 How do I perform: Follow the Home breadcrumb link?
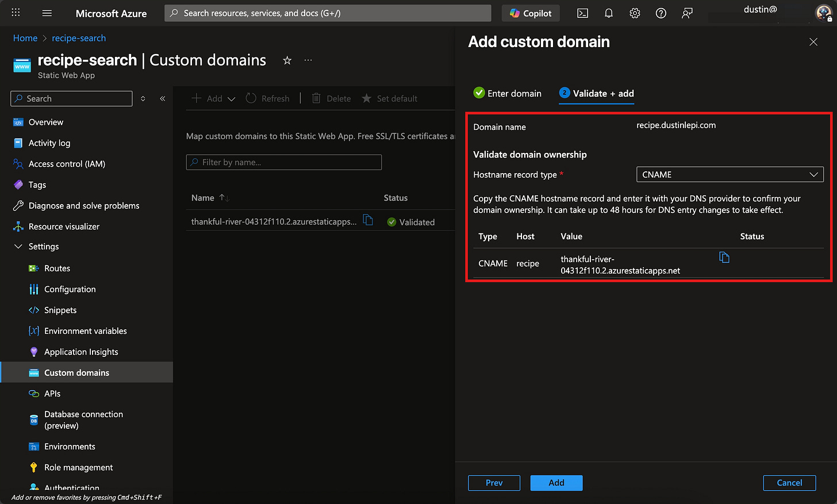[x=25, y=38]
